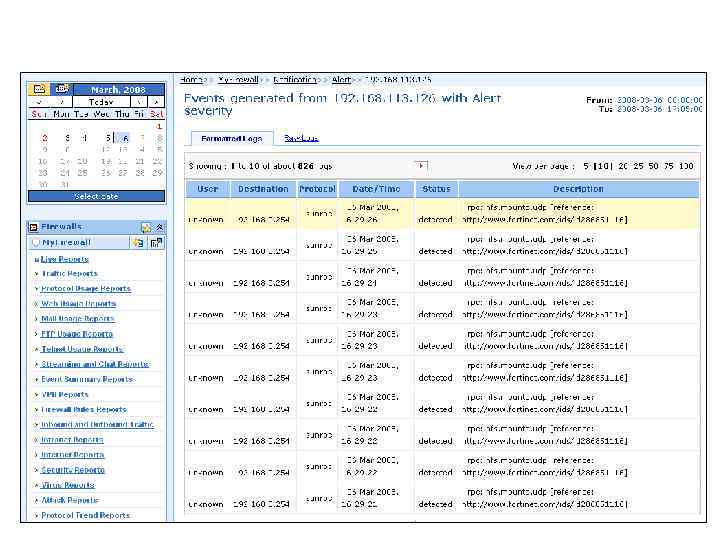
Task: Click the Firewalls panel header icon
Action: point(34,227)
